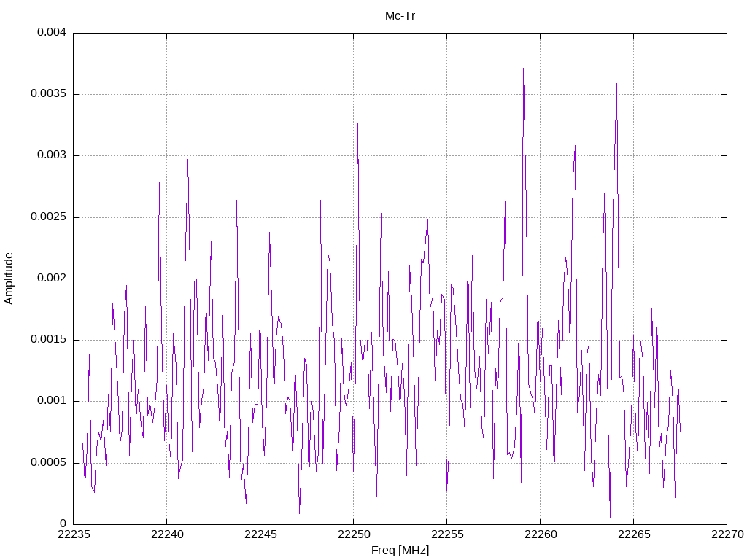This screenshot has height=560, width=747.
Task: Click the x-axis tick label 22240
Action: [x=167, y=534]
